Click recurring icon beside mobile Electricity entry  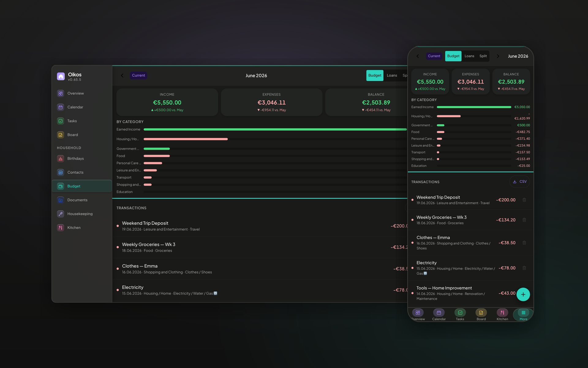(425, 273)
